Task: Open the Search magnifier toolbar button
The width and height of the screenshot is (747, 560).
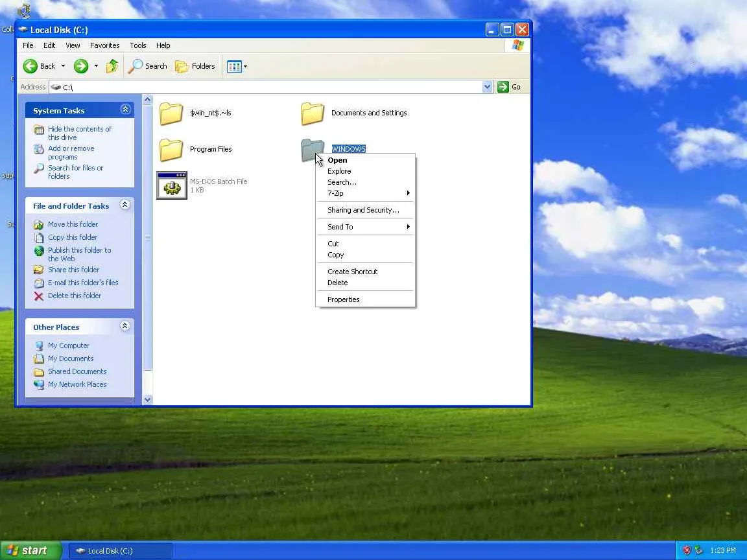Action: pyautogui.click(x=148, y=66)
